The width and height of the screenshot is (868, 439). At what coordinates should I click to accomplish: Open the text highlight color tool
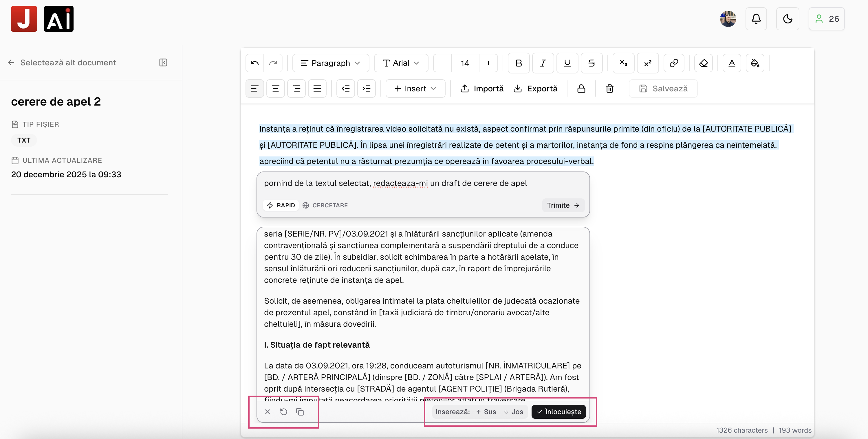[x=755, y=63]
